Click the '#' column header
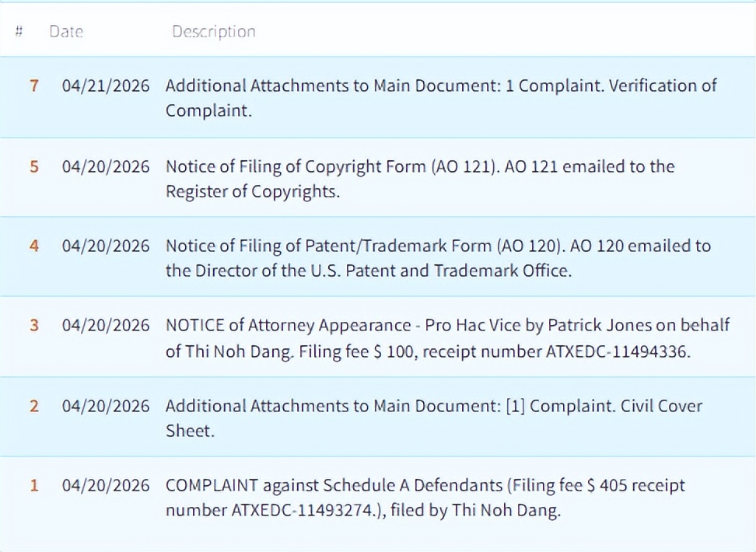Viewport: 756px width, 552px height. click(19, 32)
